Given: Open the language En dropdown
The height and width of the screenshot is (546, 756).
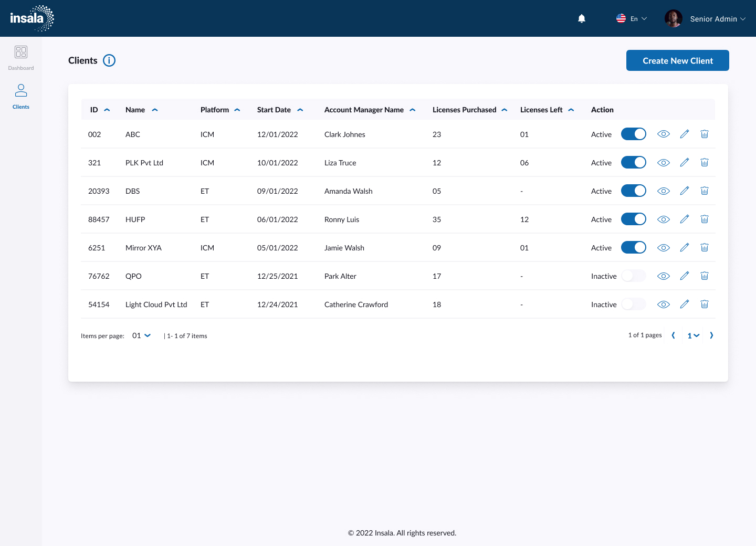Looking at the screenshot, I should pyautogui.click(x=632, y=19).
